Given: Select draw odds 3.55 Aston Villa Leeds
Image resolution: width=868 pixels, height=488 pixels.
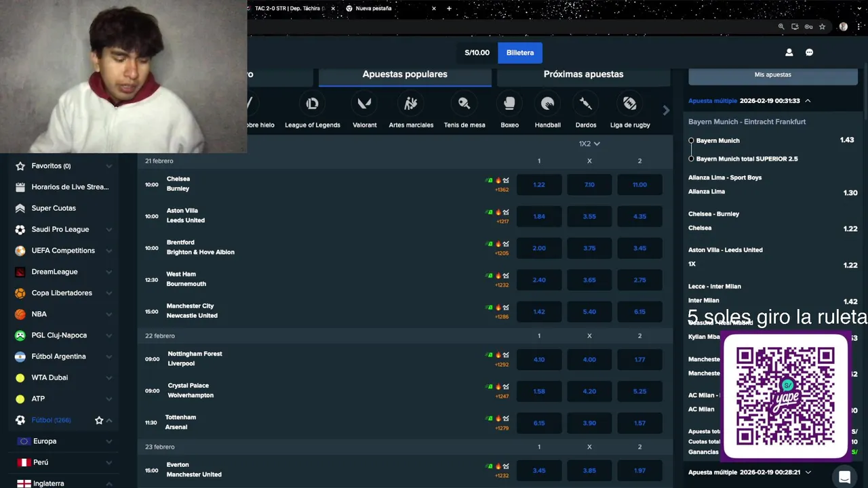Looking at the screenshot, I should point(589,216).
